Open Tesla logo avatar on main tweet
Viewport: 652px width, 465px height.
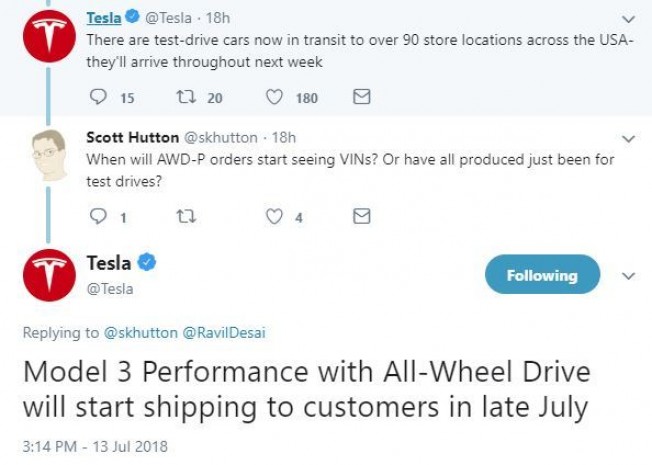tap(49, 275)
